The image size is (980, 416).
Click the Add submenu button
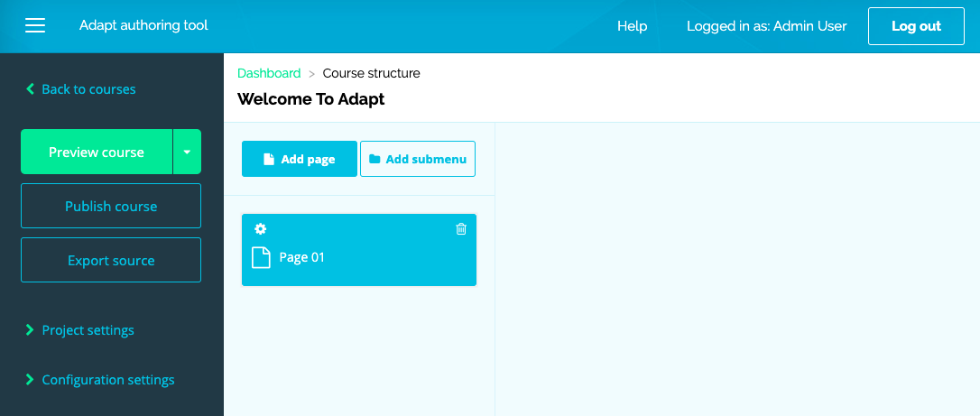point(418,159)
